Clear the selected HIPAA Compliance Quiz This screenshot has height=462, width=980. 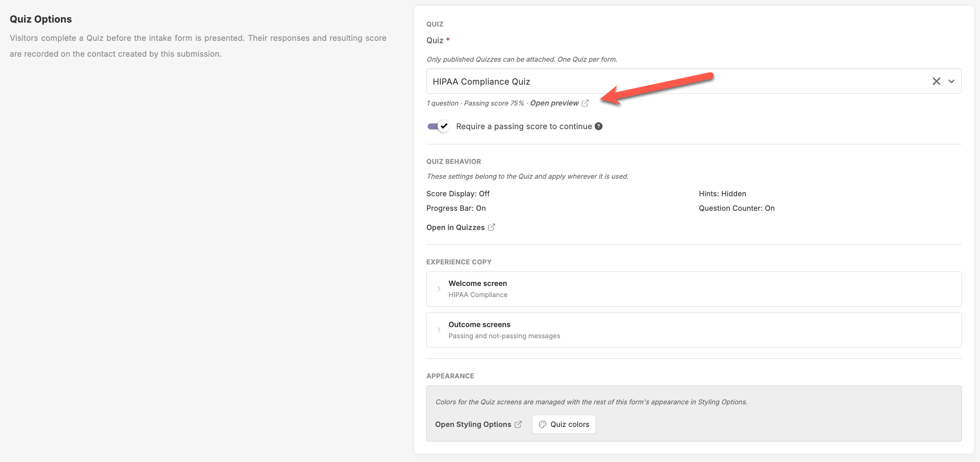936,81
